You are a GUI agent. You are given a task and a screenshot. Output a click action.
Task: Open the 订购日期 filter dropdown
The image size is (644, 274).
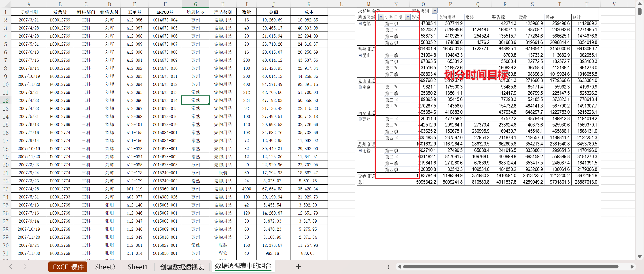pyautogui.click(x=408, y=17)
